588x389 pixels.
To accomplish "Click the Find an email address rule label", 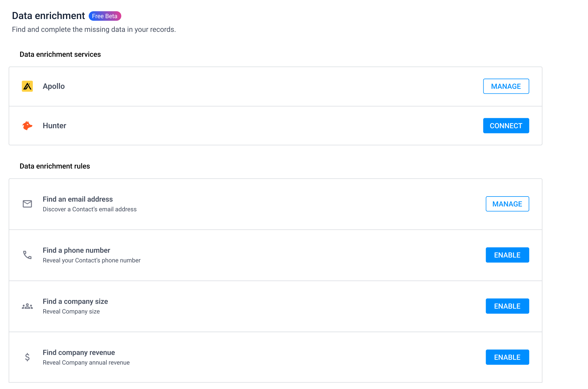I will point(78,199).
